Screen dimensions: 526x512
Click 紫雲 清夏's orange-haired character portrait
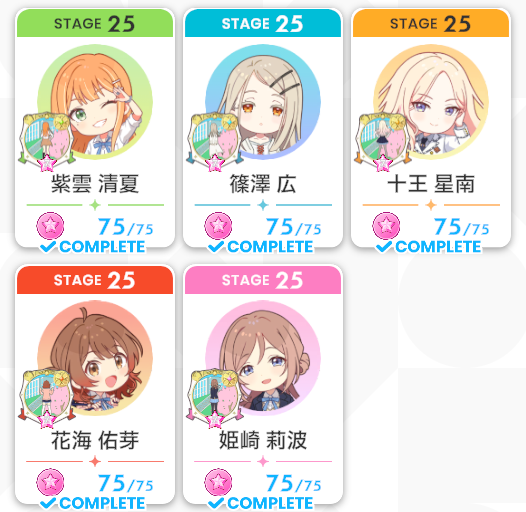[95, 102]
